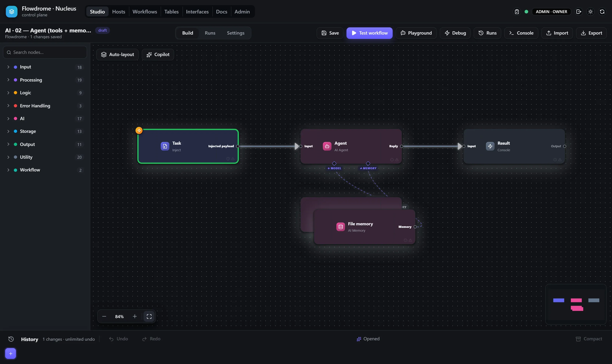Open the Console button

pyautogui.click(x=521, y=33)
